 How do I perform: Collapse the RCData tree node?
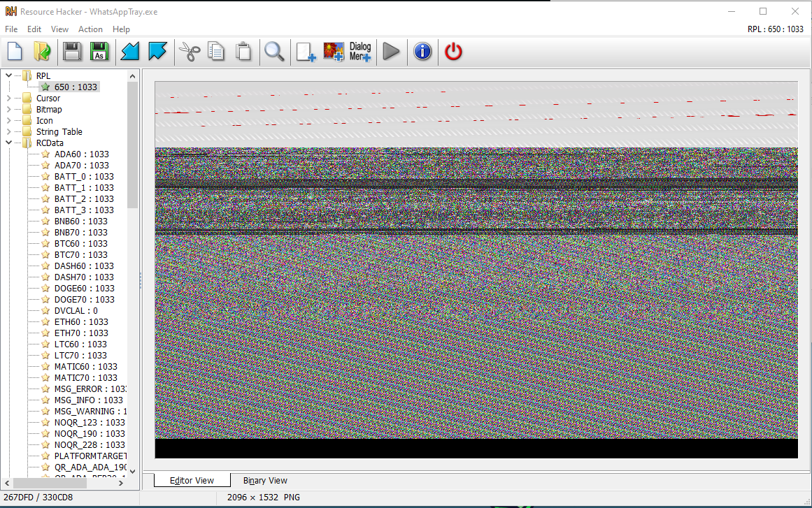click(9, 143)
